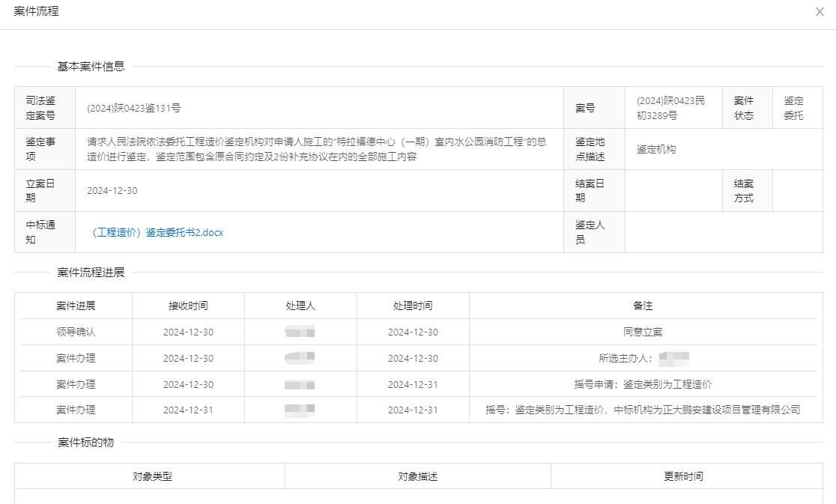Click the 陕0423民初3289号 case number value
This screenshot has height=504, width=836.
coord(670,108)
